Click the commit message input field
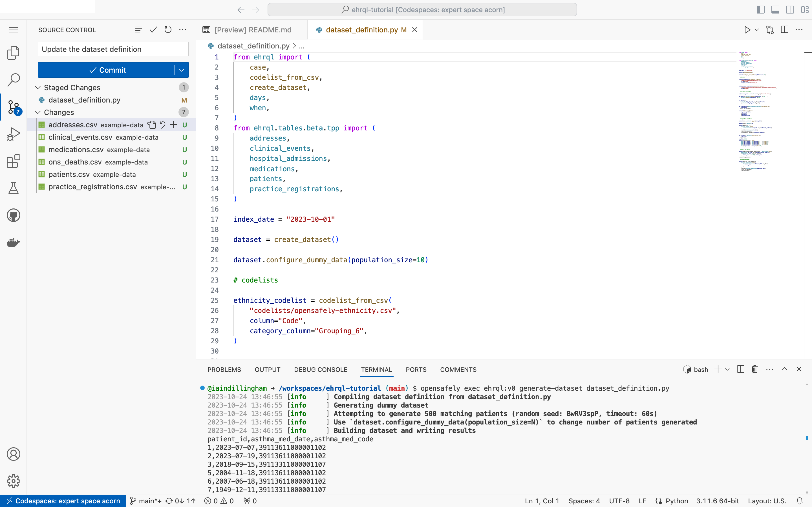 click(x=113, y=49)
